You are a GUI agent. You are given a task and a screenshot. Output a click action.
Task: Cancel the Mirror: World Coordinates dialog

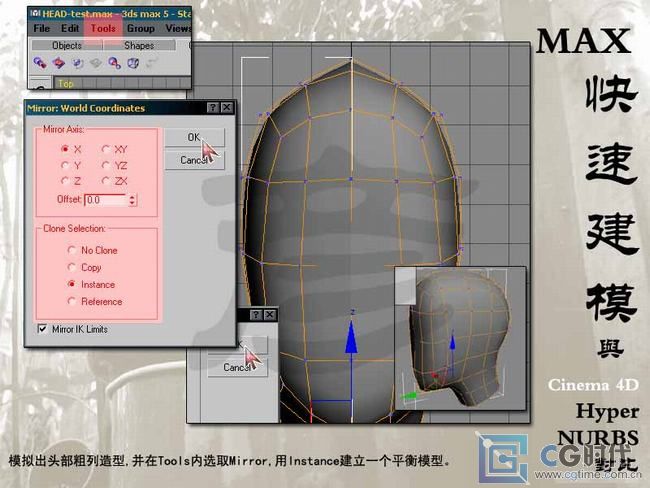(194, 160)
